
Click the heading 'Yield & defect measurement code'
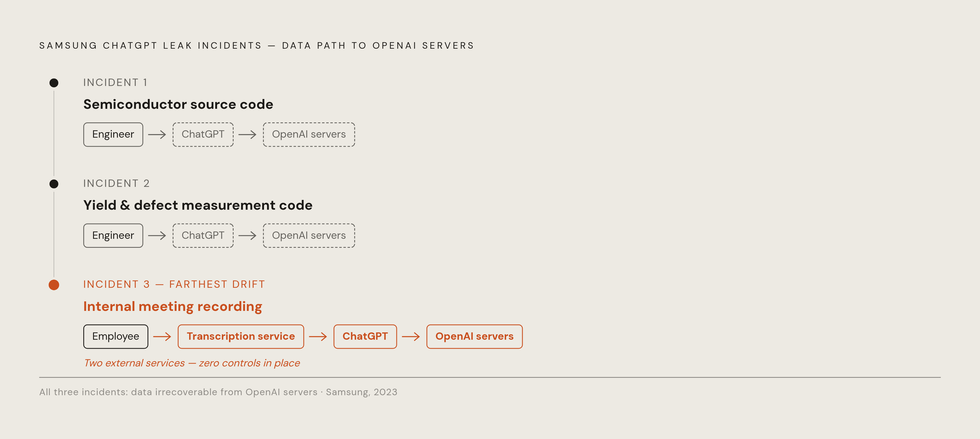tap(198, 205)
